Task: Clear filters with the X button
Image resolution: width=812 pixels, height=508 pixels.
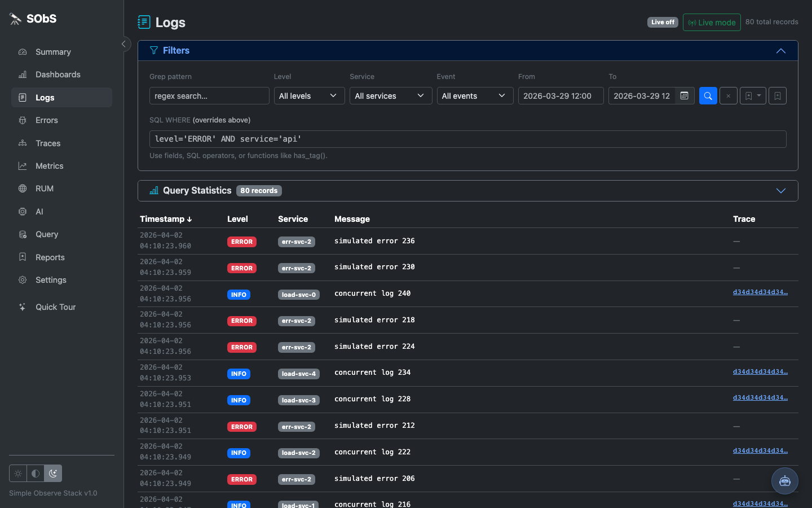Action: (729, 96)
